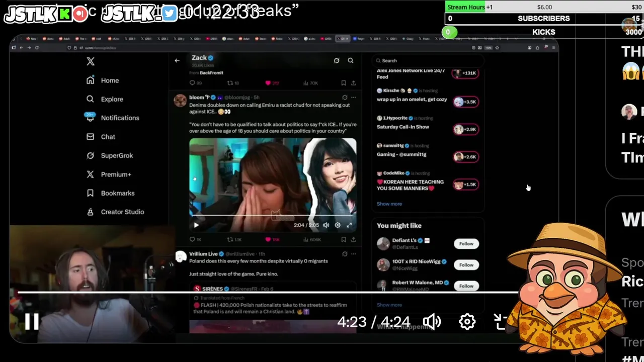The image size is (644, 362).
Task: Open settings on the embedded tweet video
Action: (x=338, y=225)
